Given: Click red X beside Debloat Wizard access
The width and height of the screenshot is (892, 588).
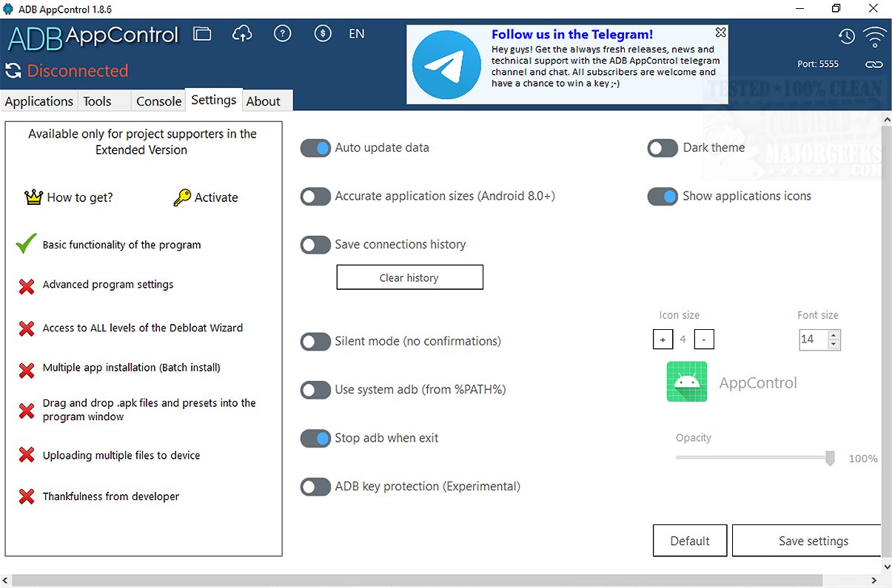Looking at the screenshot, I should click(27, 329).
